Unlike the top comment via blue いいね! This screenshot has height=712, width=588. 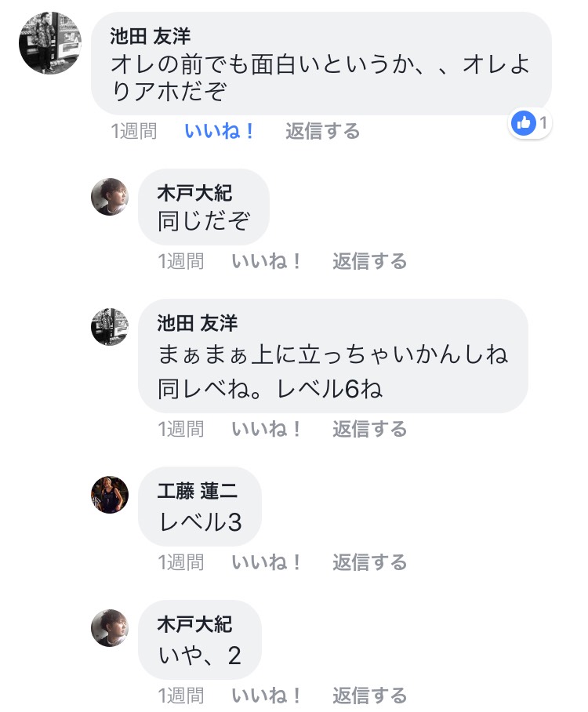coord(220,131)
